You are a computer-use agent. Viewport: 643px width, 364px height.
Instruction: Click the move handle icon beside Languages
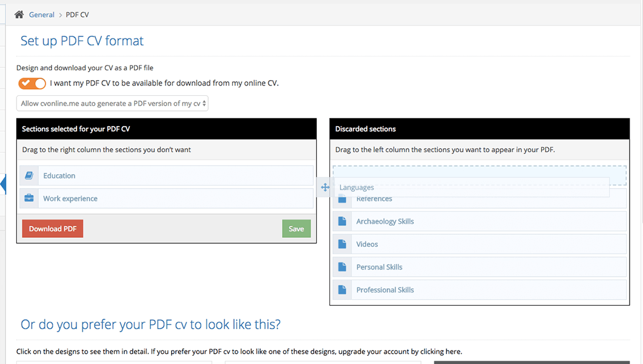pyautogui.click(x=325, y=187)
